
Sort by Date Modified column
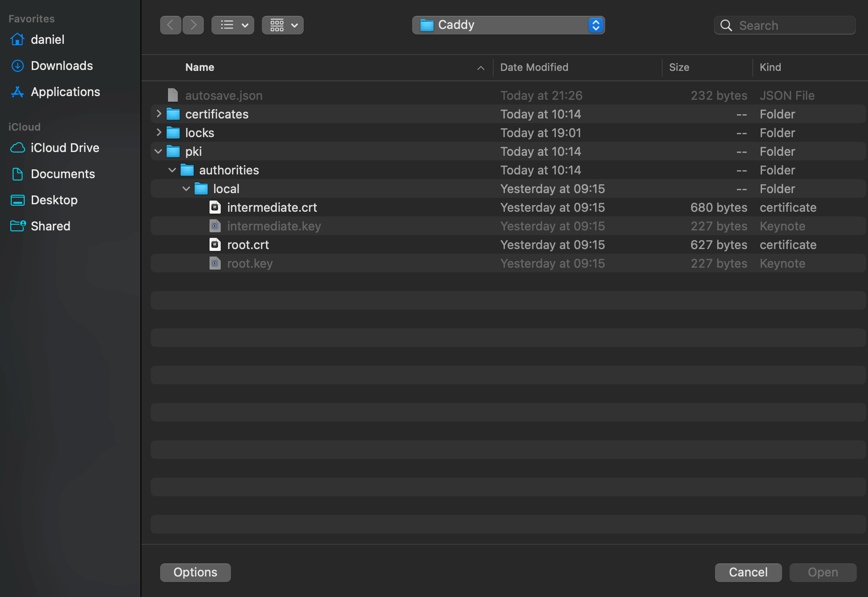click(534, 67)
